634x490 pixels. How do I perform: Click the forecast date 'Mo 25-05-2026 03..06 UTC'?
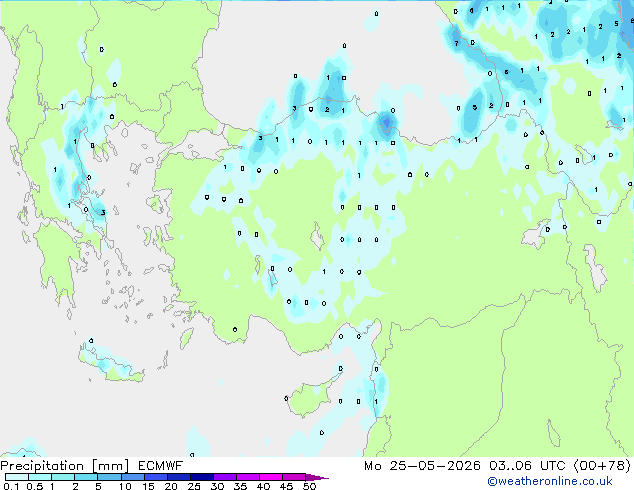(465, 466)
